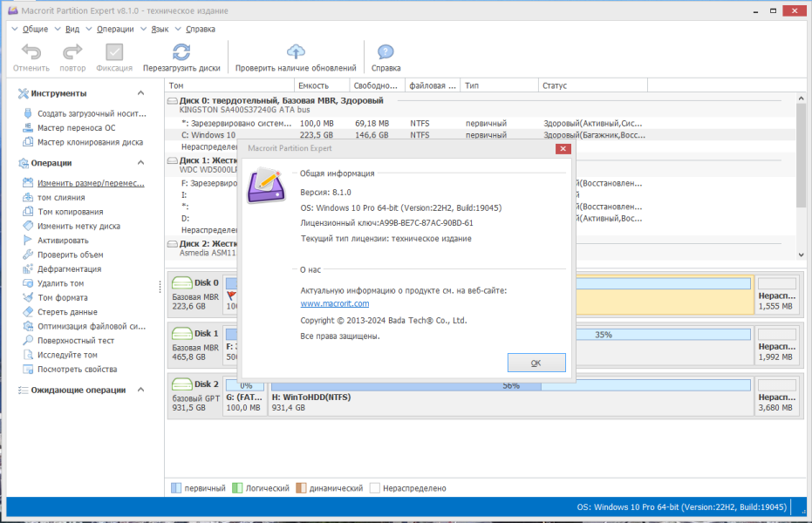Collapse the Инструменты panel section
Image resolution: width=812 pixels, height=523 pixels.
[x=141, y=93]
